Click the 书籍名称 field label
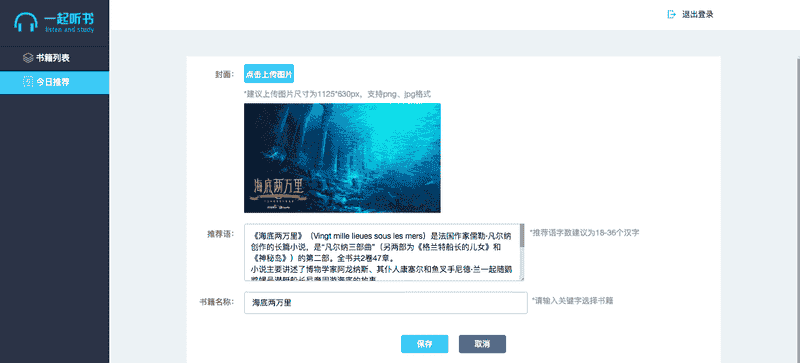This screenshot has height=363, width=800. click(217, 301)
